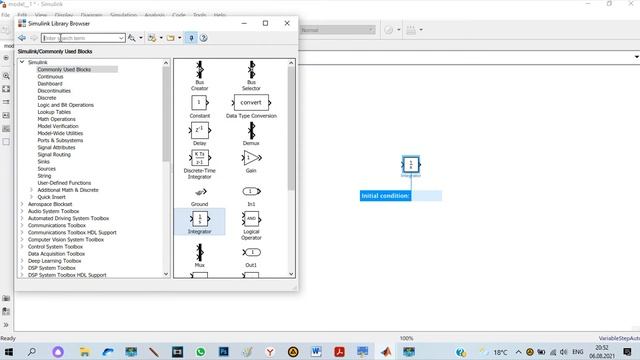Select Math Operations library
The width and height of the screenshot is (640, 360).
pos(56,119)
